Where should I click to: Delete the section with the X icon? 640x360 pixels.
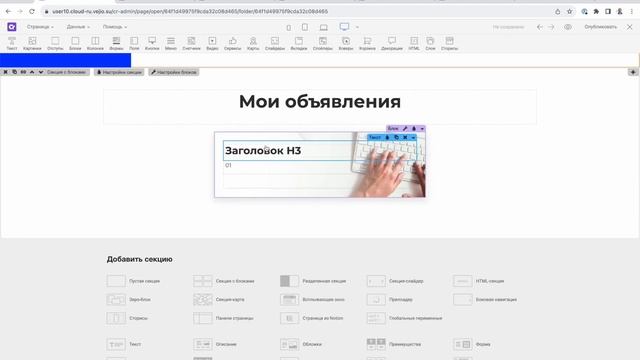click(x=6, y=72)
